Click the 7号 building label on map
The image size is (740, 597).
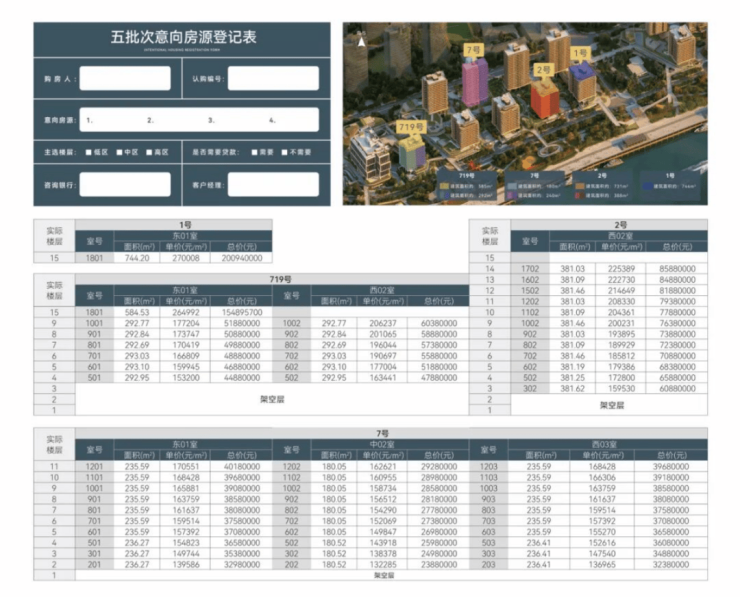472,47
